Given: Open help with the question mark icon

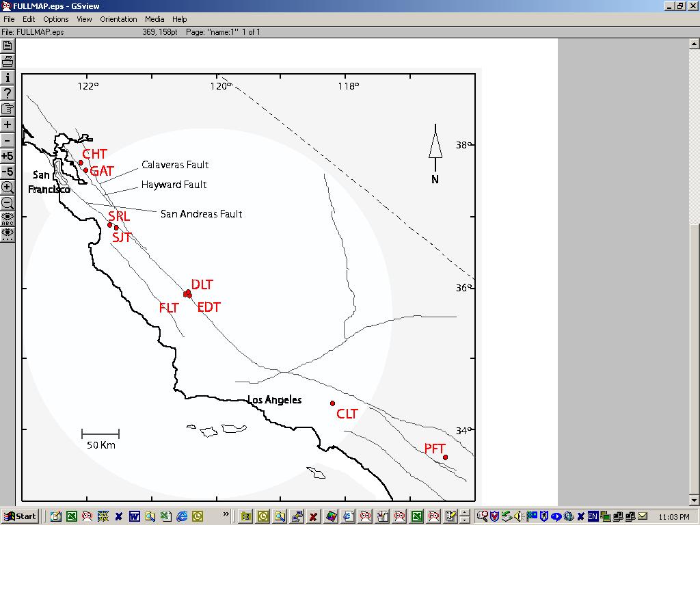Looking at the screenshot, I should [x=8, y=93].
